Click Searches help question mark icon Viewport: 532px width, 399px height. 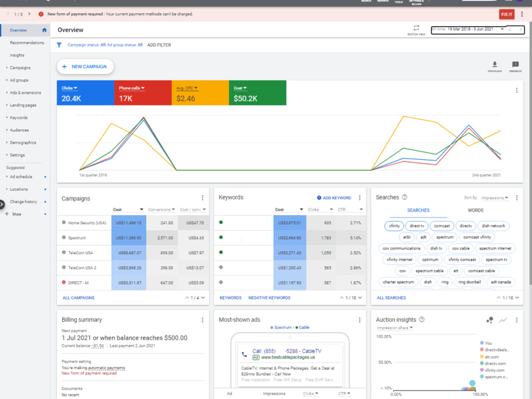coord(404,197)
